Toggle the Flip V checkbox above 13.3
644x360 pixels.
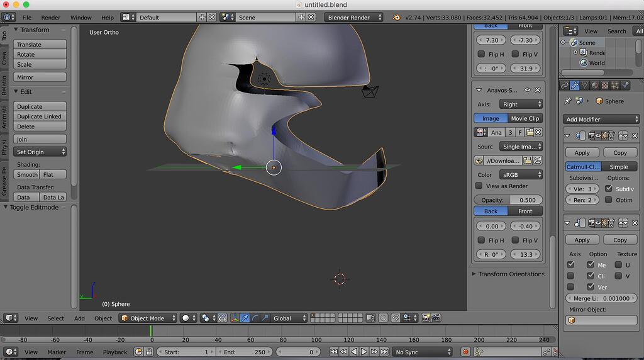coord(516,240)
